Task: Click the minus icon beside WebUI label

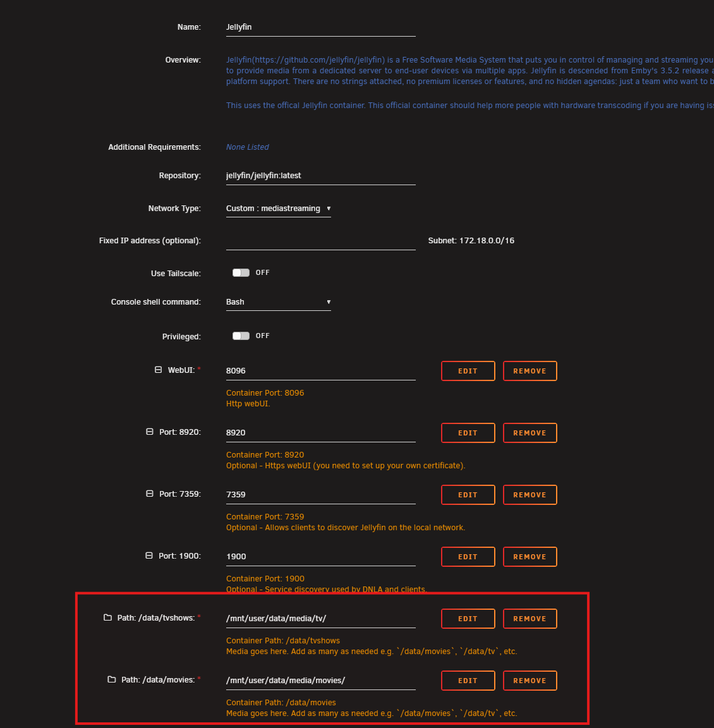Action: 159,370
